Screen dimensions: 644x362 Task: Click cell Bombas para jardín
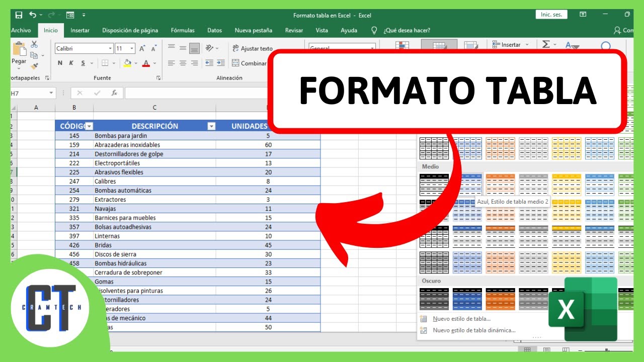154,136
